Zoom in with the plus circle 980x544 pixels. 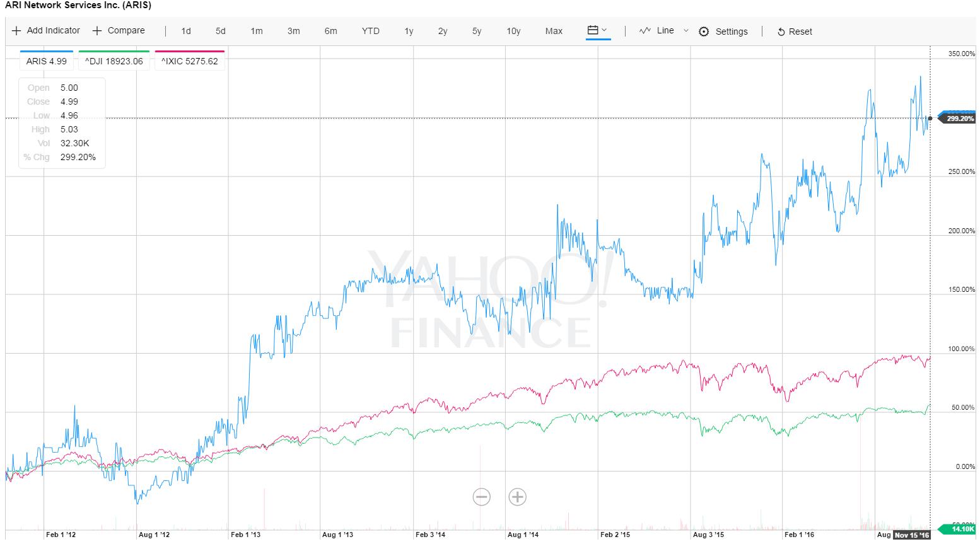click(x=518, y=497)
